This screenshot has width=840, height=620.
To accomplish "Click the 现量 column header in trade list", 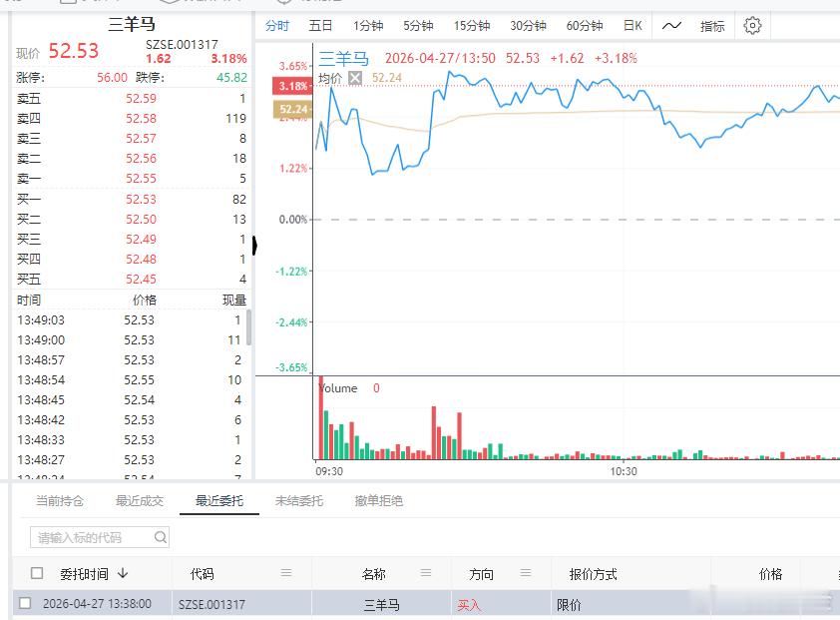I will tap(234, 301).
